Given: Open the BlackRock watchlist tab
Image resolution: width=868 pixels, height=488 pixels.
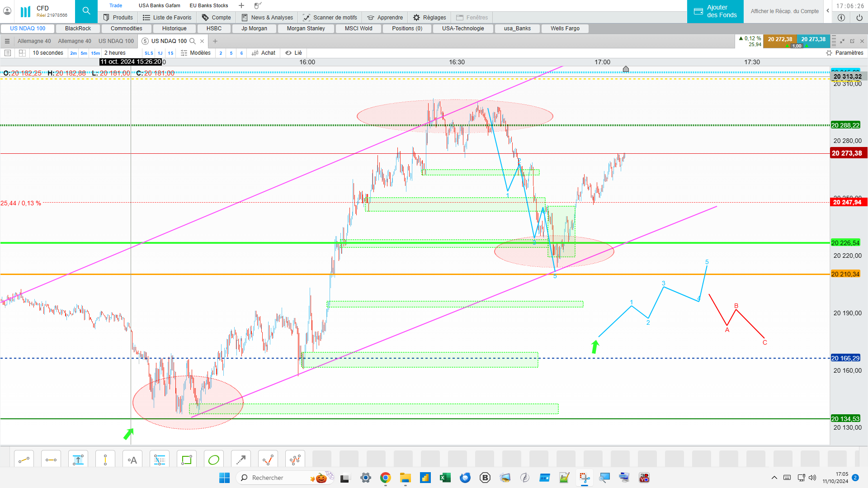Looking at the screenshot, I should pos(78,28).
